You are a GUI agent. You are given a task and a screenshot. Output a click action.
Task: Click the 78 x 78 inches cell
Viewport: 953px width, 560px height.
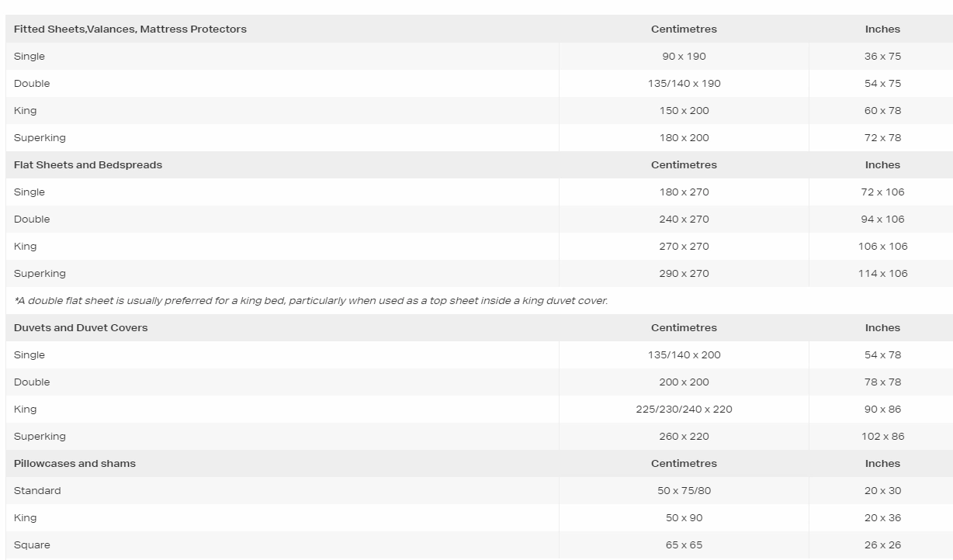[x=882, y=382]
